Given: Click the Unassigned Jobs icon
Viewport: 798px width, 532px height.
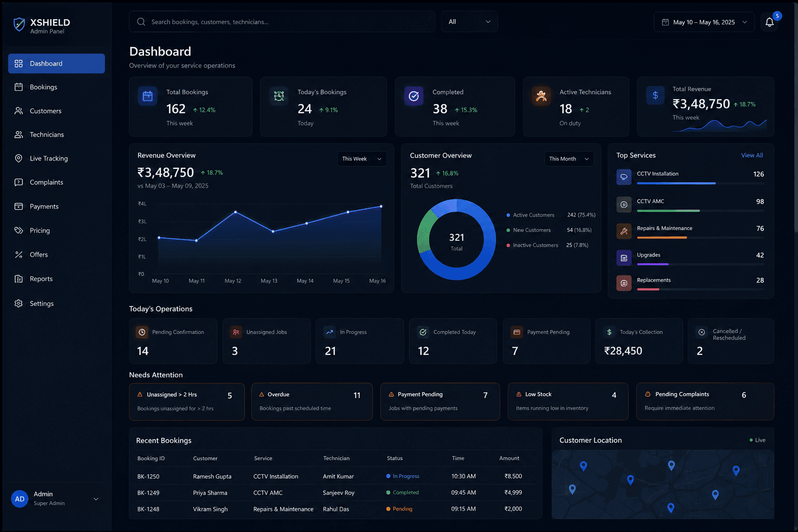Looking at the screenshot, I should pos(236,332).
